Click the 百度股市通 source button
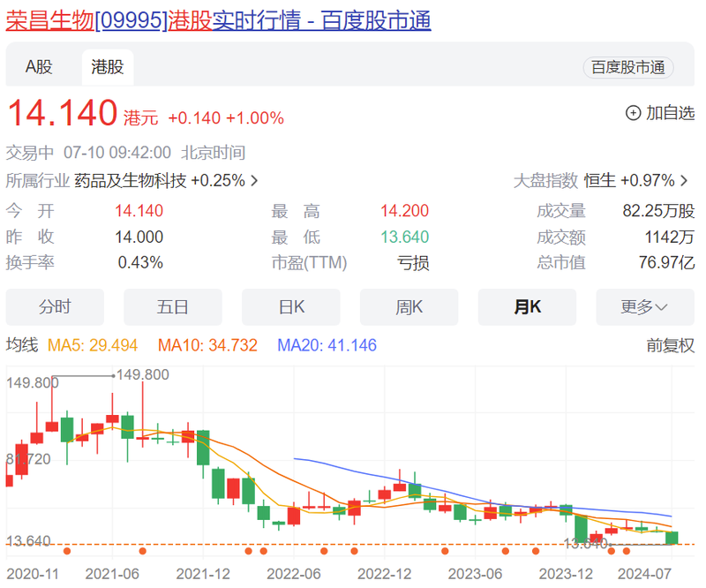The height and width of the screenshot is (588, 706). [628, 68]
